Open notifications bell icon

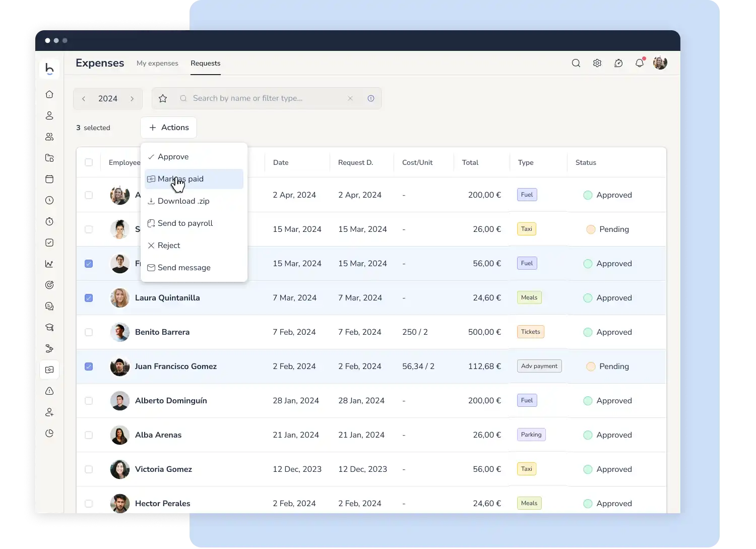click(640, 63)
